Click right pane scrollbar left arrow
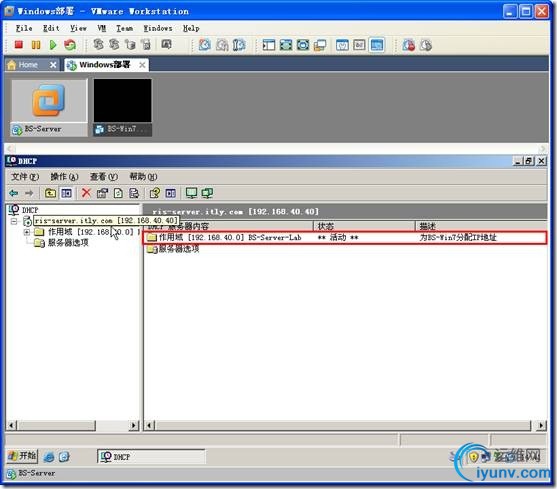The height and width of the screenshot is (489, 557). click(x=150, y=425)
